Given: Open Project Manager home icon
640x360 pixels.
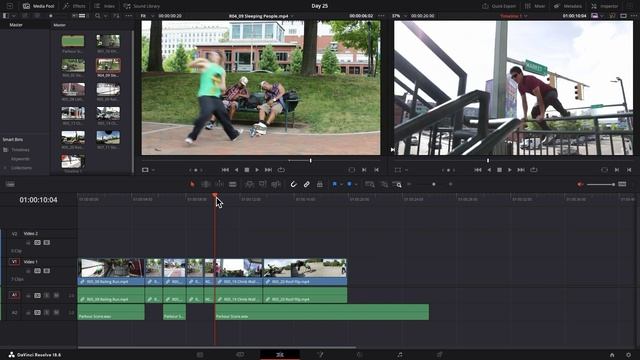Looking at the screenshot, I should (x=612, y=355).
